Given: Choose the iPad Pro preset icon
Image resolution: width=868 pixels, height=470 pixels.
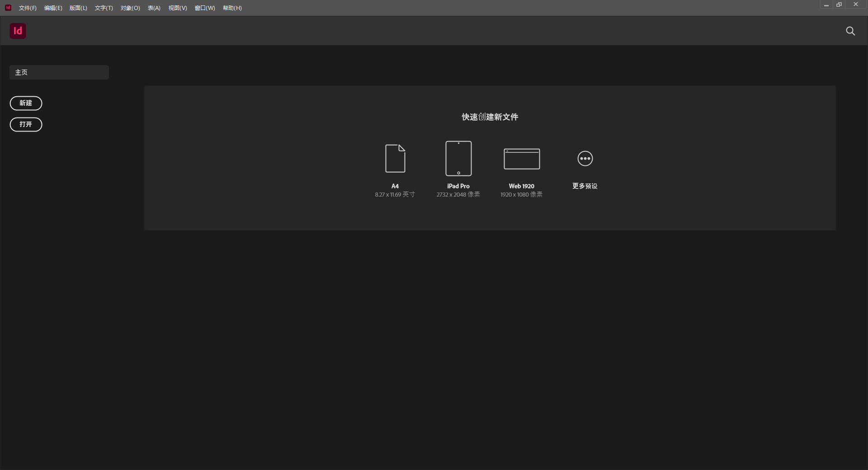Looking at the screenshot, I should pos(458,158).
